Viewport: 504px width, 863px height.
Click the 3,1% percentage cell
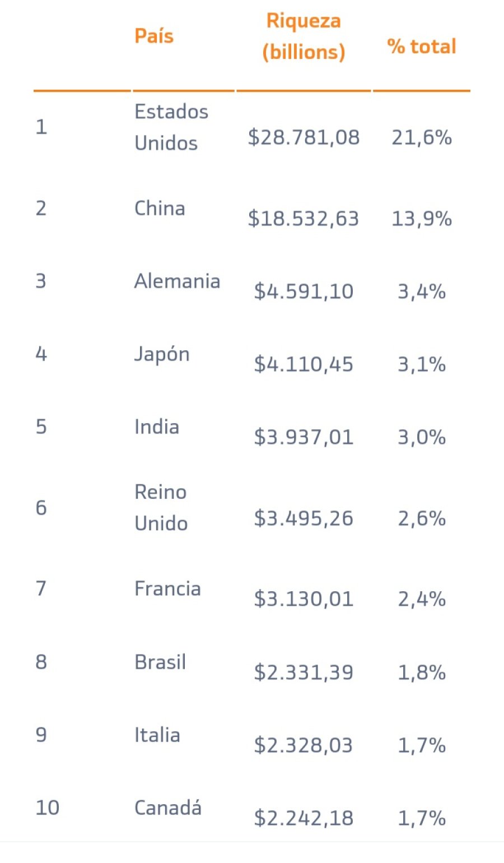click(x=422, y=364)
